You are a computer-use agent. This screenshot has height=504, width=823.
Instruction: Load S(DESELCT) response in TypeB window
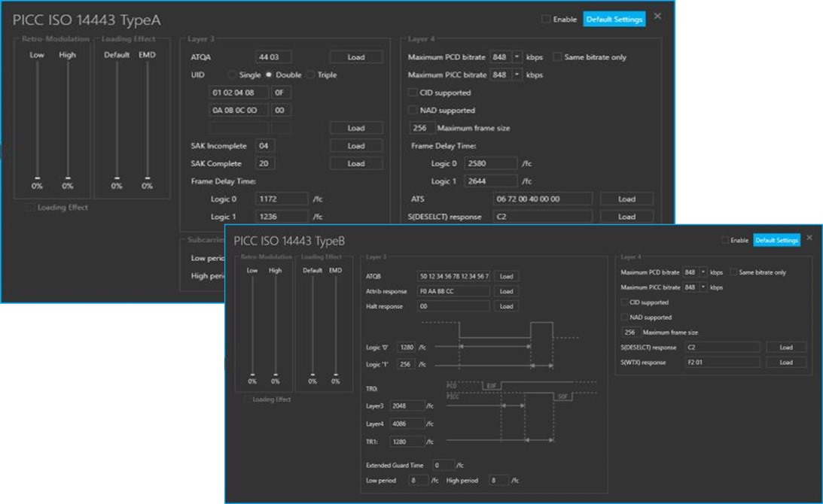pyautogui.click(x=786, y=348)
